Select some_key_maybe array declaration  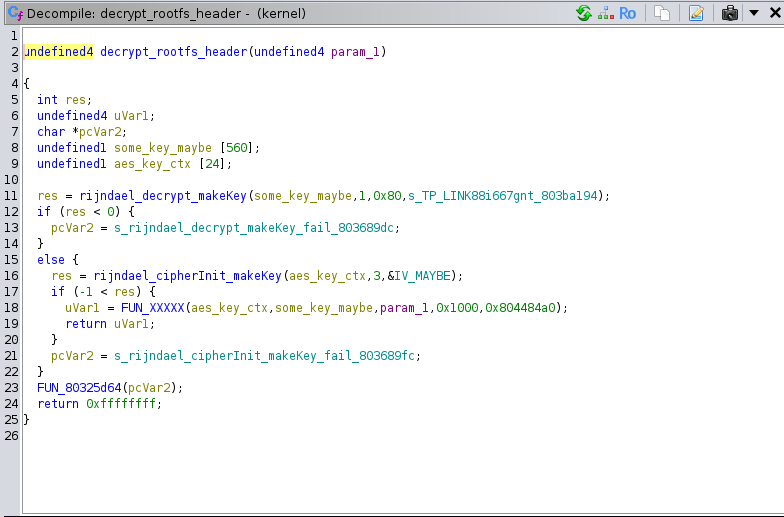[163, 148]
